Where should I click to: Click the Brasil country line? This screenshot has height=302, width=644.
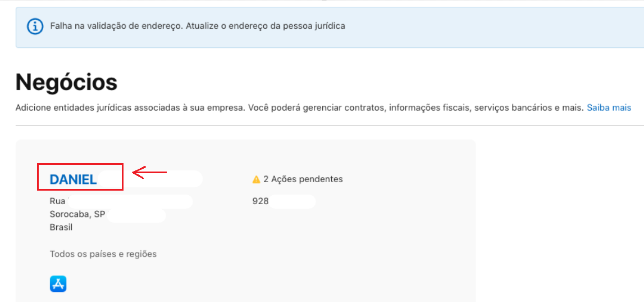pyautogui.click(x=61, y=227)
